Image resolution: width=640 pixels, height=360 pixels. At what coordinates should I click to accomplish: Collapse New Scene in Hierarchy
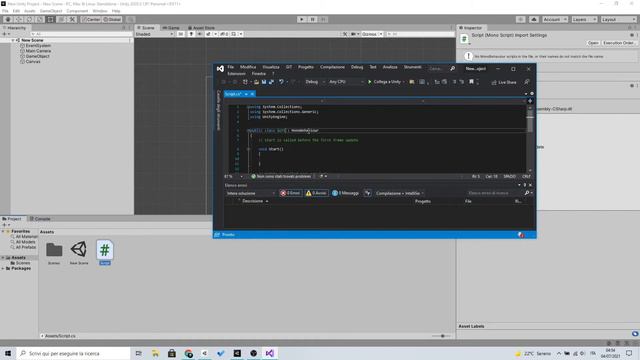click(13, 40)
